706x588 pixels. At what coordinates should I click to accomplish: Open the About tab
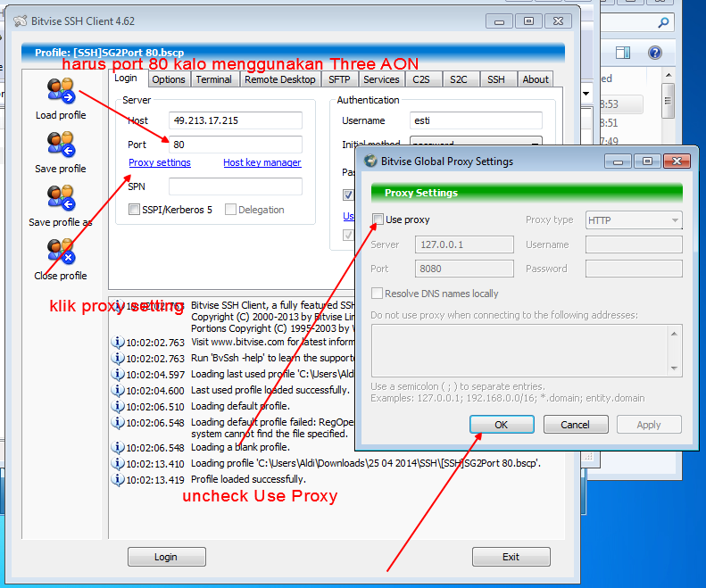tap(536, 79)
